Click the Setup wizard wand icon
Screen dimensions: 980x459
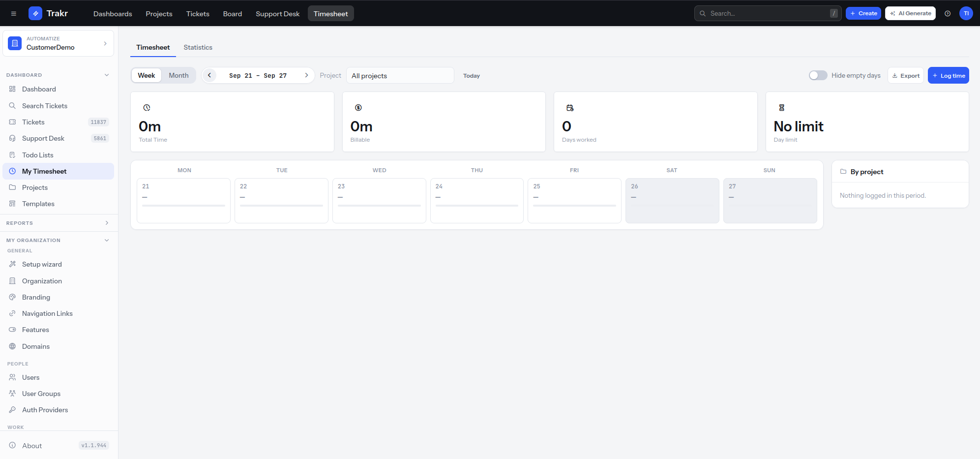(x=13, y=264)
